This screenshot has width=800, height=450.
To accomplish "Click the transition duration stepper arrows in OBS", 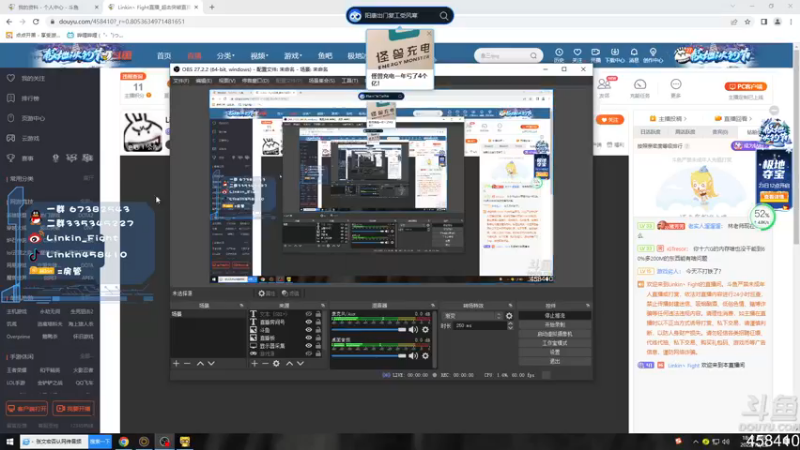I will (x=510, y=326).
